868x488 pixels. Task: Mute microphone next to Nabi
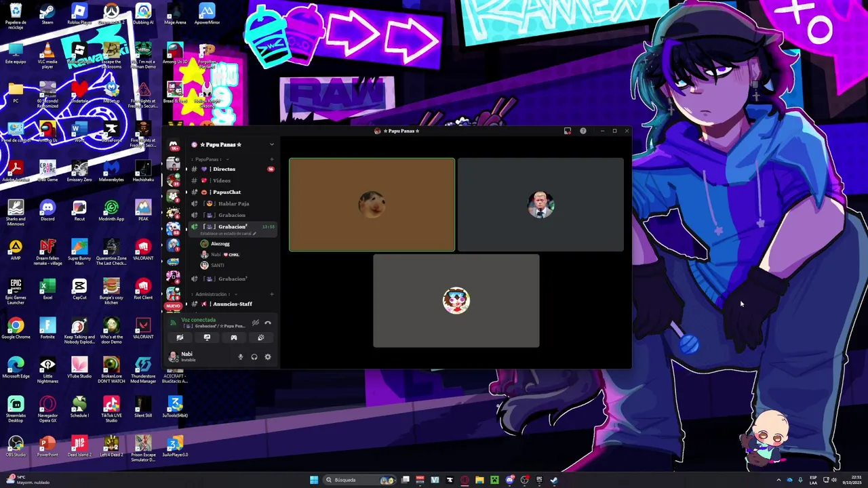click(x=240, y=357)
